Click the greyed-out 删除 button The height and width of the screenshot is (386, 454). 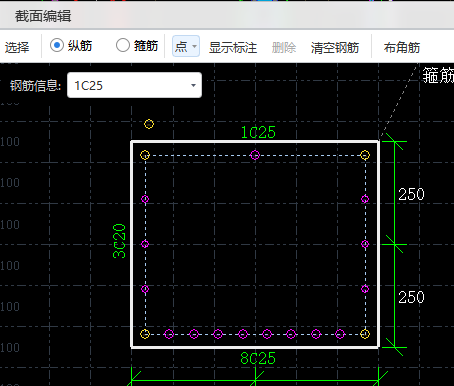(x=284, y=48)
